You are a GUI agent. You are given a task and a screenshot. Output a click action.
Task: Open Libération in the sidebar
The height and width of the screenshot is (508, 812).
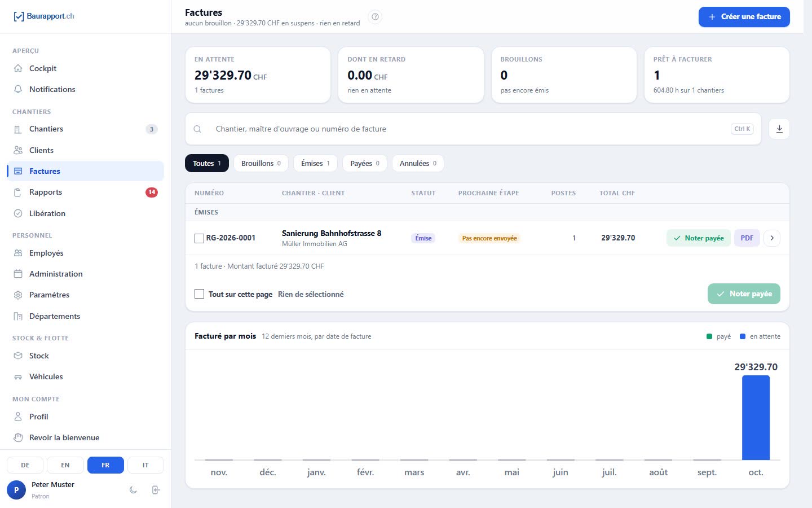[x=85, y=213]
